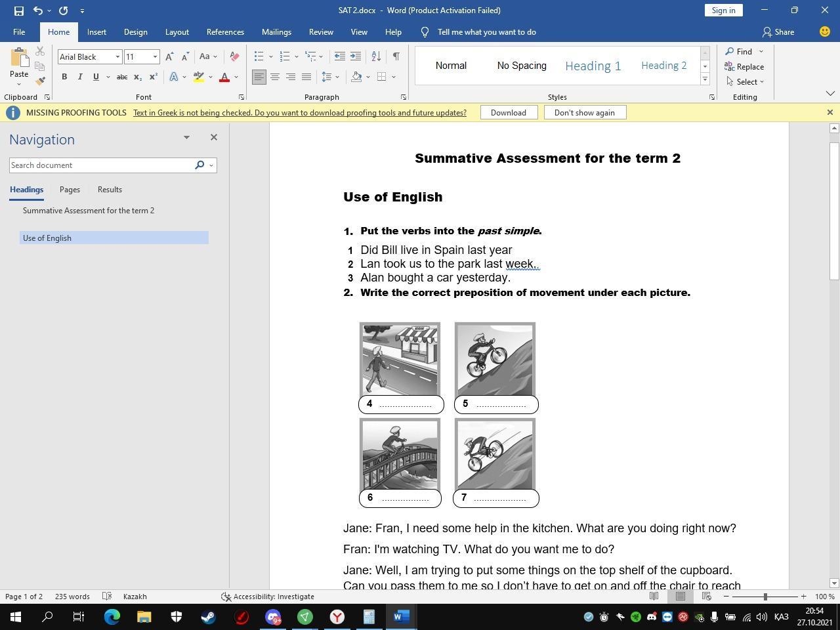Click the Cut scissors icon

(x=40, y=51)
